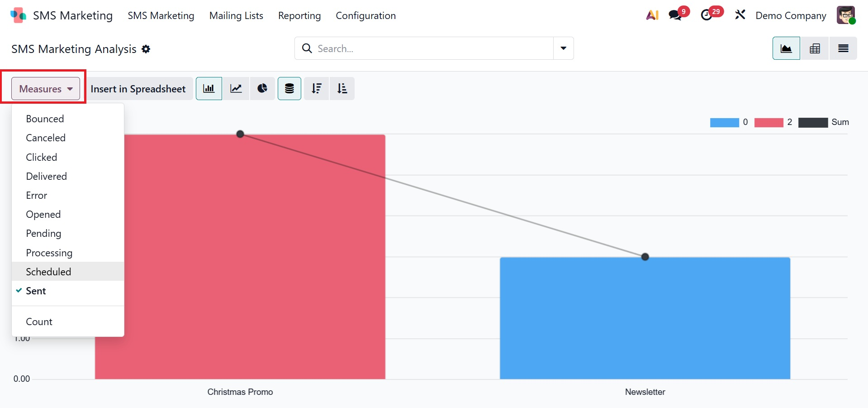868x408 pixels.
Task: Switch to pie chart view
Action: pyautogui.click(x=262, y=88)
